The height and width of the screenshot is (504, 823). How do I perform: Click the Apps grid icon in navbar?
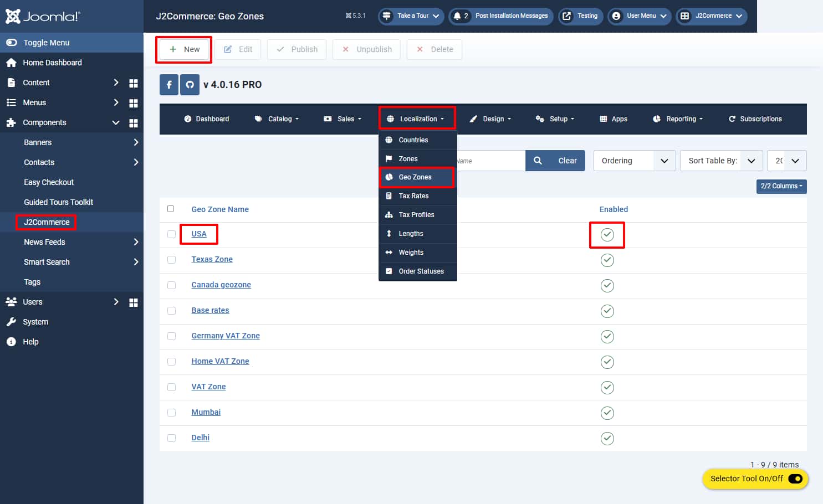[x=604, y=119]
